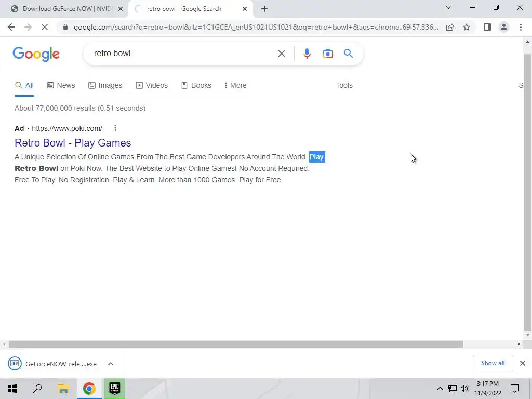
Task: Share this page from the address bar
Action: point(450,27)
